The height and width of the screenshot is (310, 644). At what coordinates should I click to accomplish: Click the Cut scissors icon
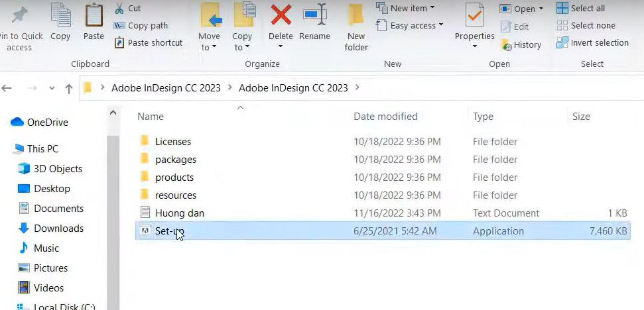pyautogui.click(x=119, y=9)
